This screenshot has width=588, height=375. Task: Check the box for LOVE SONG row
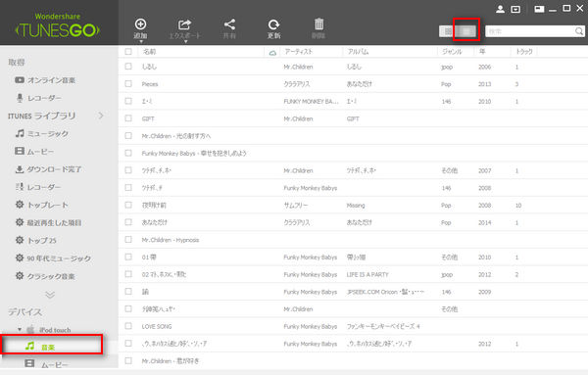[x=128, y=326]
